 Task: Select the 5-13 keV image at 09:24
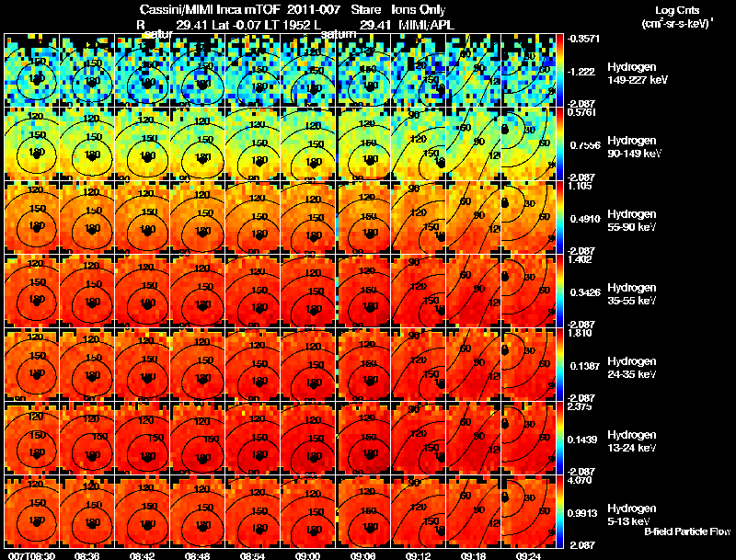[528, 511]
